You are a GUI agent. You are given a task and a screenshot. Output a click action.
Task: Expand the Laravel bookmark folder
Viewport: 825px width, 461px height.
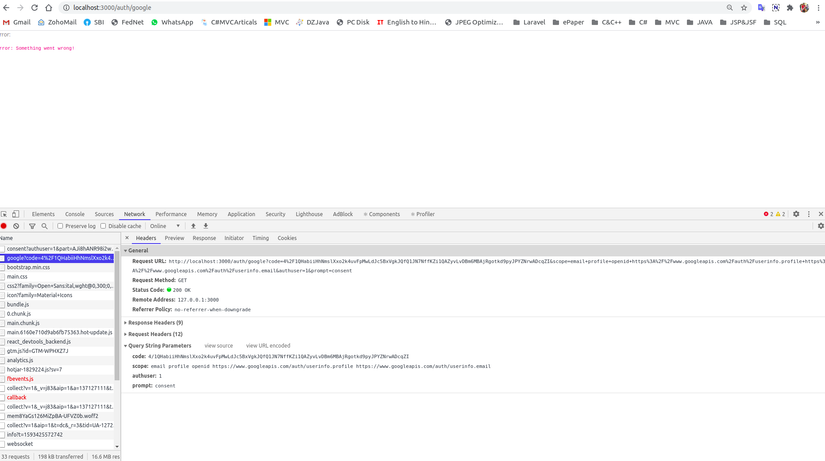coord(529,22)
